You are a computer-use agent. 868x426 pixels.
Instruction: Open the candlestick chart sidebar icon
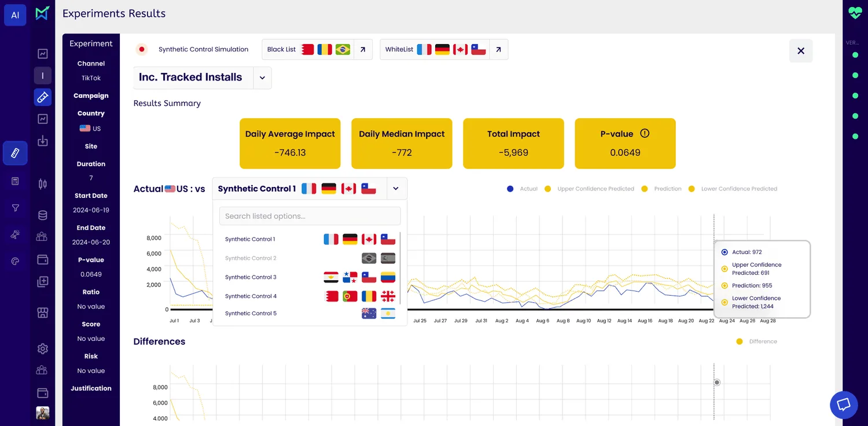click(42, 184)
